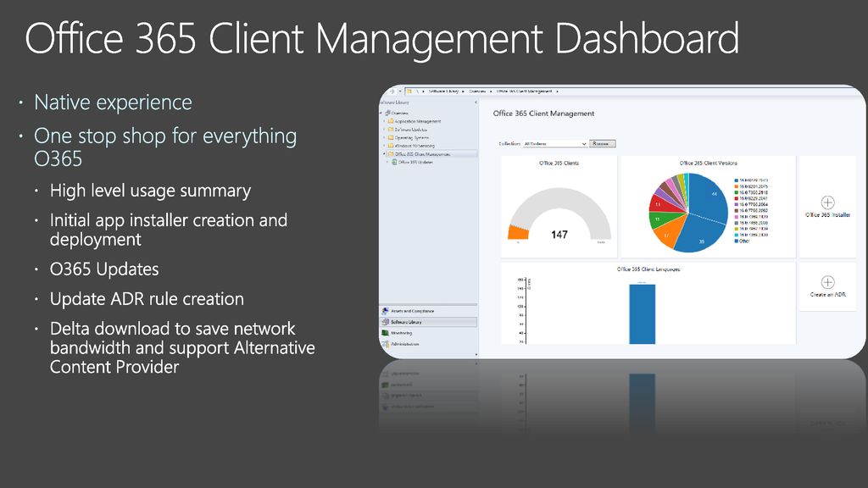The height and width of the screenshot is (488, 868).
Task: Open the workspace overflow arrow below Administration
Action: (476, 354)
